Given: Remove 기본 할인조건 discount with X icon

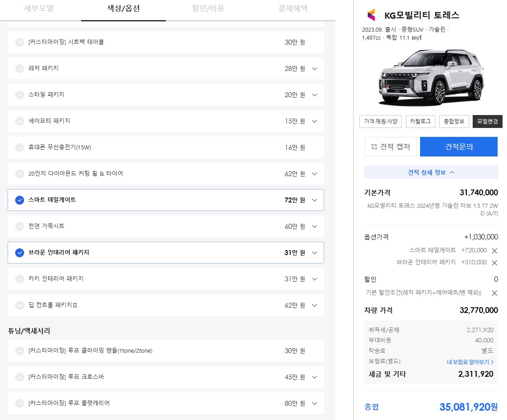Looking at the screenshot, I should coord(494,293).
